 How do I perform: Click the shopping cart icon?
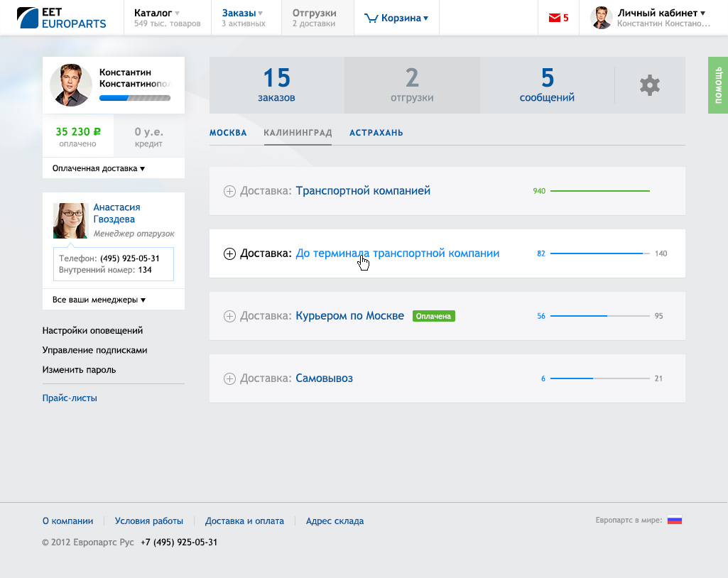coord(371,18)
